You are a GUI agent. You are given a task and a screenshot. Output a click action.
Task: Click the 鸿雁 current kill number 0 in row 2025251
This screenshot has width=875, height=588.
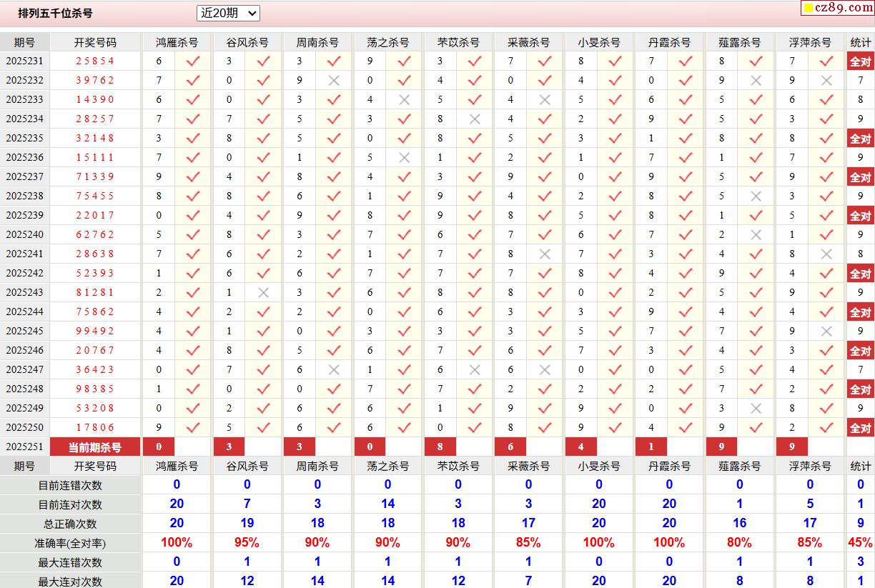click(159, 447)
